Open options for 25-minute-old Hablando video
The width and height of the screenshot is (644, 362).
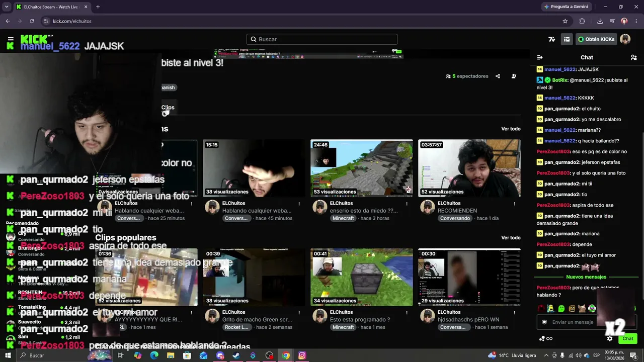(191, 204)
